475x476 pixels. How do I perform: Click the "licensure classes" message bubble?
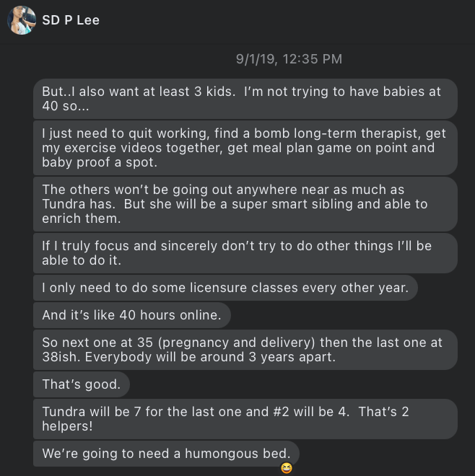225,288
